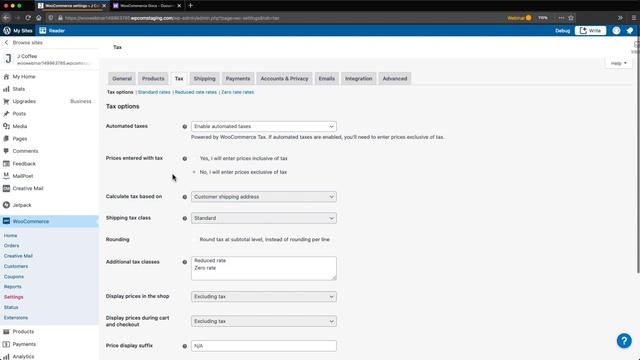640x360 pixels.
Task: Open Jetpack sidebar item
Action: [22, 205]
